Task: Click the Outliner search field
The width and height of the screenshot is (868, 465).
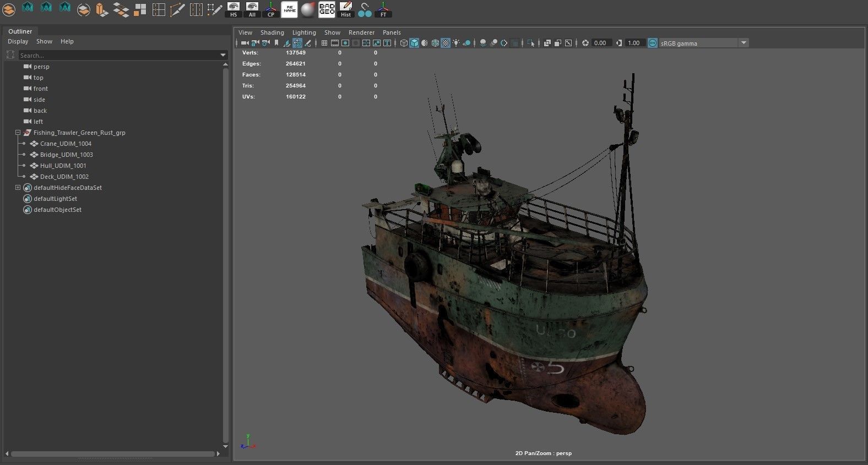Action: coord(118,55)
